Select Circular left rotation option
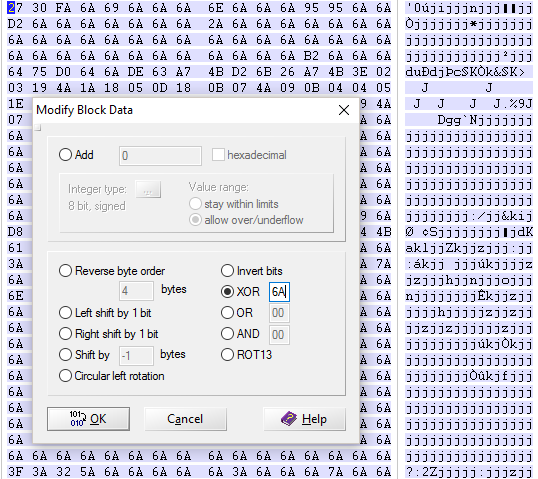Viewport: 538px width, 479px height. tap(65, 376)
